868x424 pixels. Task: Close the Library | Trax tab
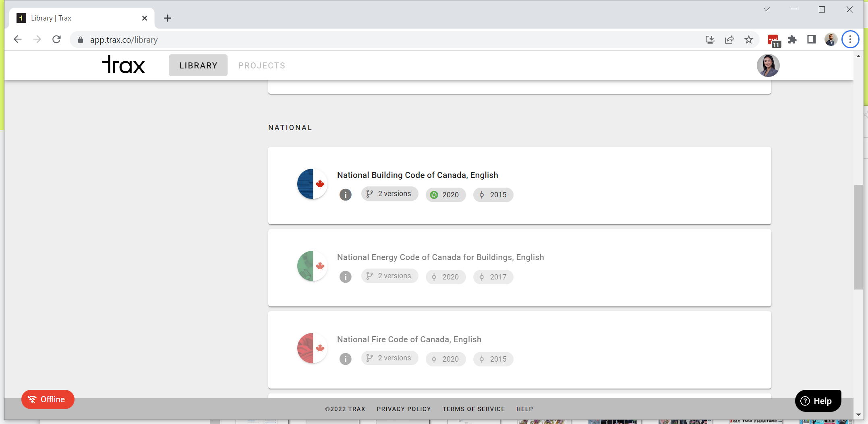(x=145, y=18)
